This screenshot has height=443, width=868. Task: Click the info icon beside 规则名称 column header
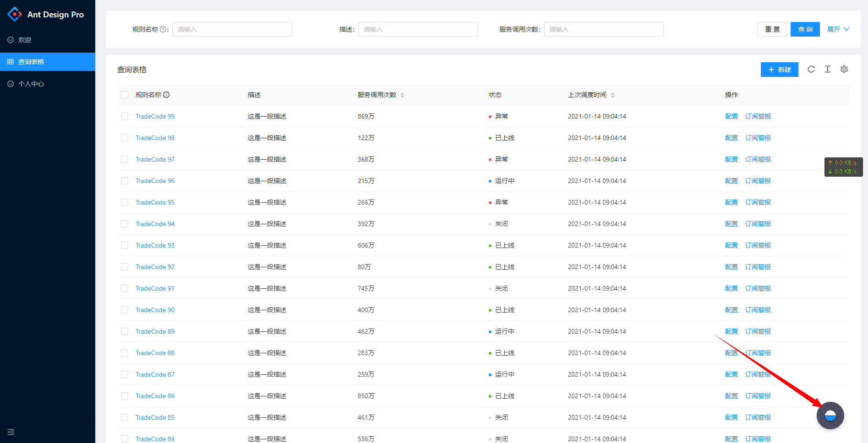[167, 95]
